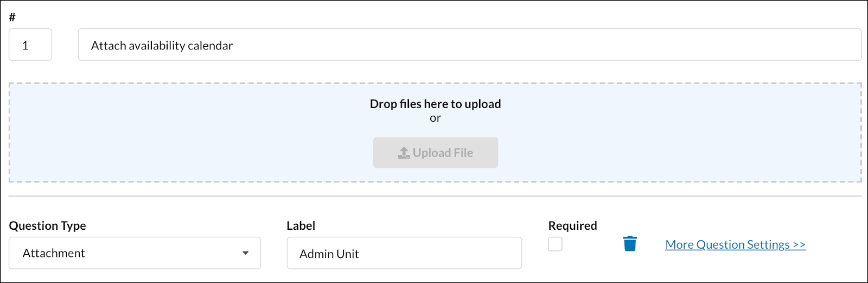Focus the Label field containing Admin Unit
Viewport: 868px width, 283px height.
[404, 253]
